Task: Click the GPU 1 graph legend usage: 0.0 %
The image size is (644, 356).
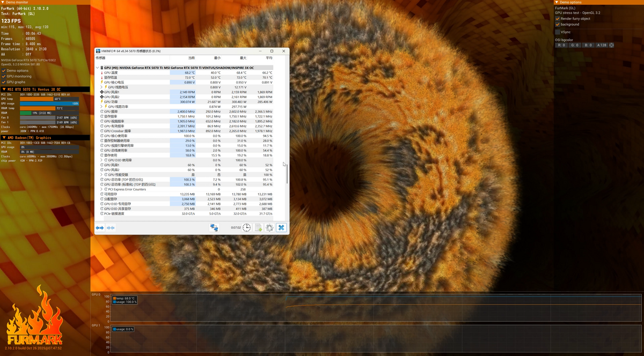Action: coord(123,329)
